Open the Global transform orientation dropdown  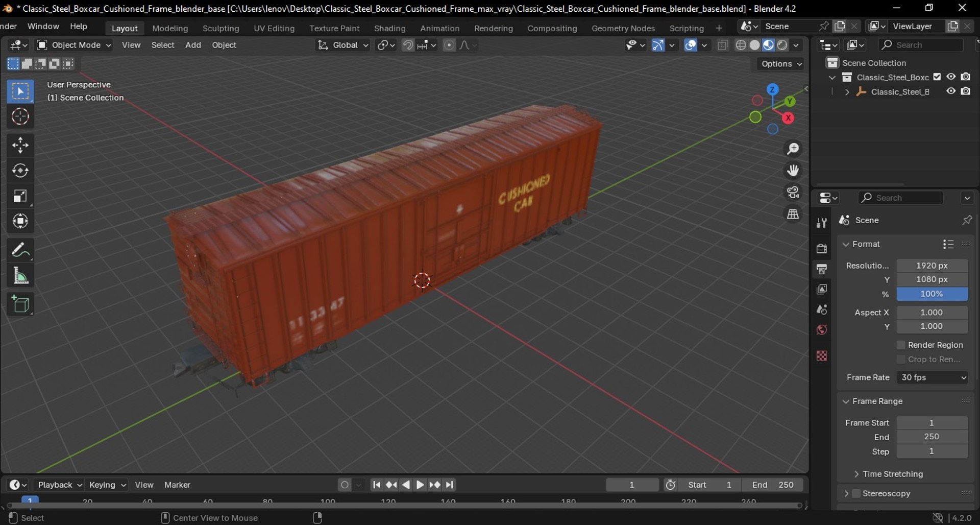342,45
